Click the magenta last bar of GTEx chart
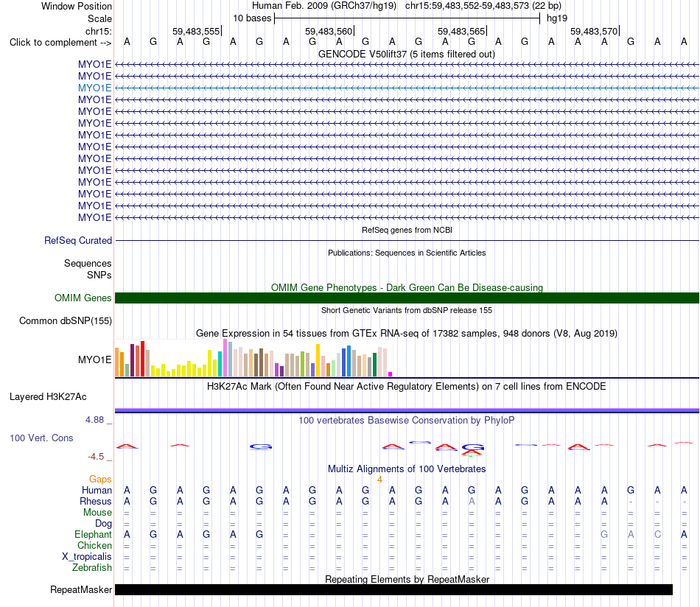This screenshot has width=700, height=607. tap(391, 374)
